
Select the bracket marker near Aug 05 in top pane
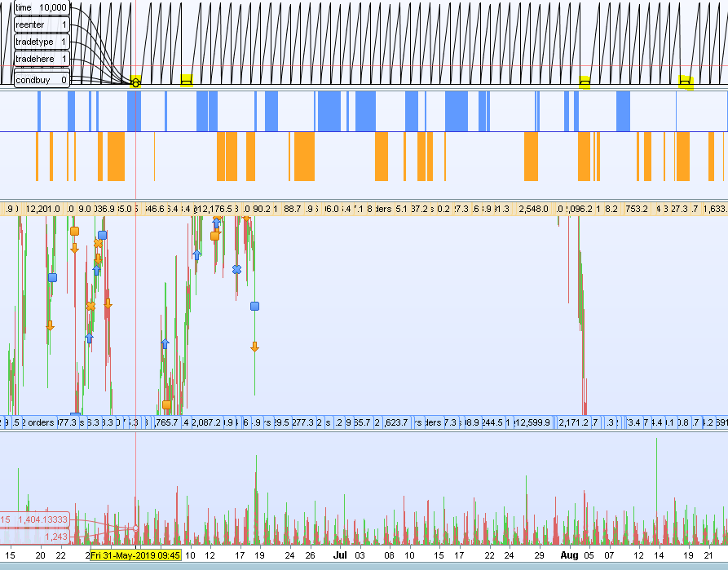[585, 84]
